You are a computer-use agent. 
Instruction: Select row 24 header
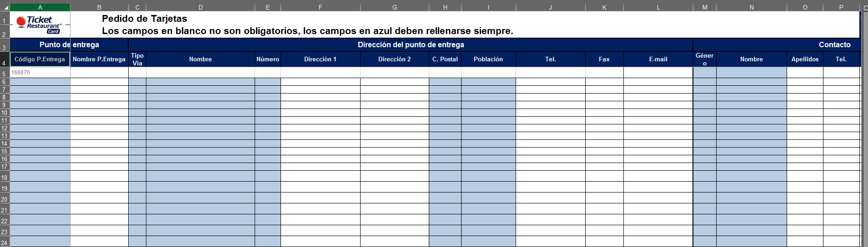pyautogui.click(x=5, y=243)
